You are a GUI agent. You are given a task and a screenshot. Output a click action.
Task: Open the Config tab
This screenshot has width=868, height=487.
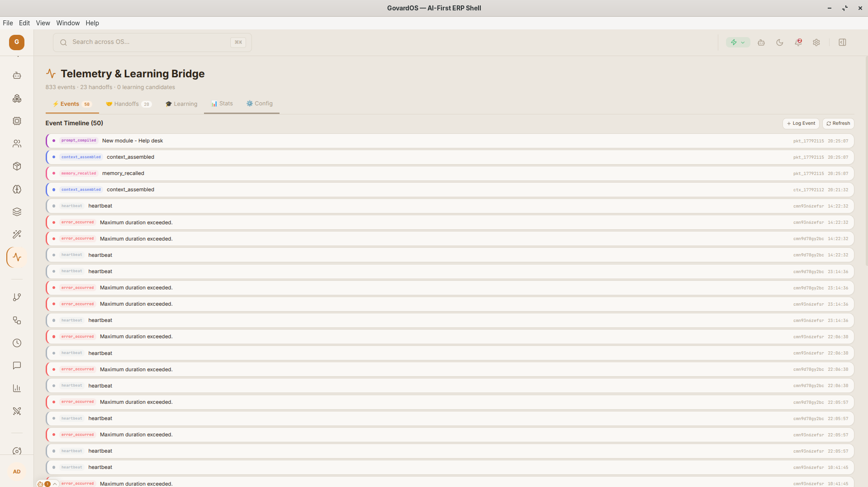click(x=260, y=104)
